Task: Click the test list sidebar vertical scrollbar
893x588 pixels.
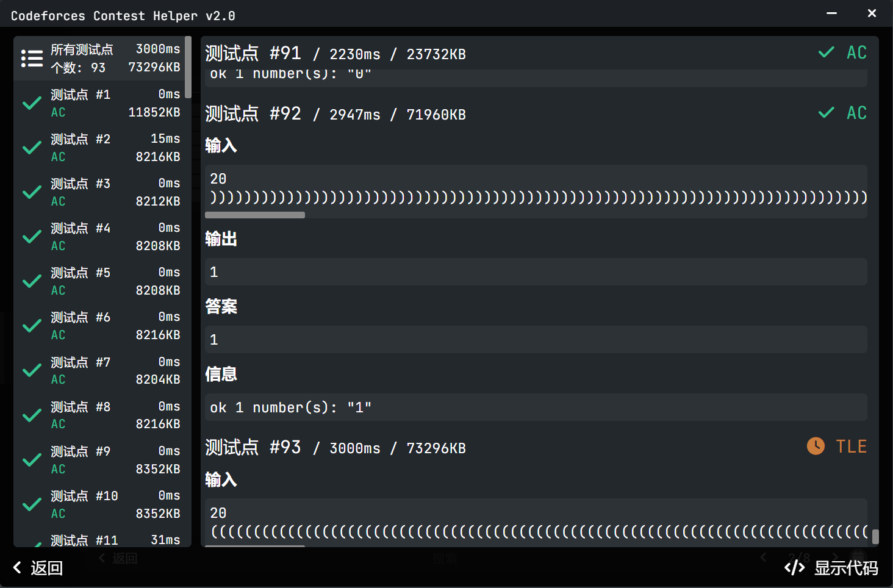Action: (x=188, y=67)
